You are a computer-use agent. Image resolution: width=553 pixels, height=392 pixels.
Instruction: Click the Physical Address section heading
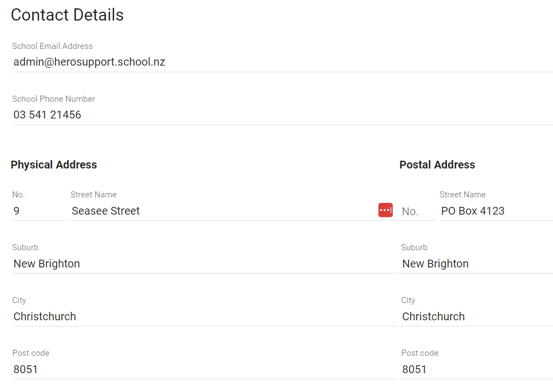[54, 165]
